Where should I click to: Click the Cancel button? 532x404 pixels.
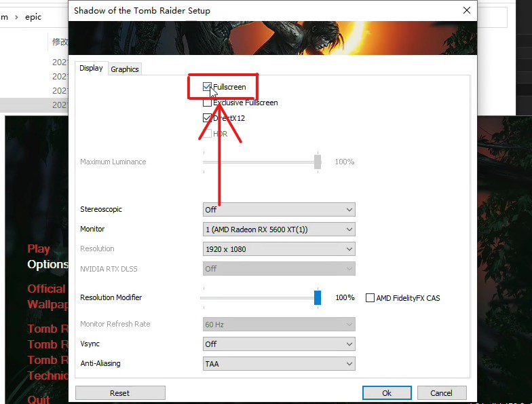point(442,392)
